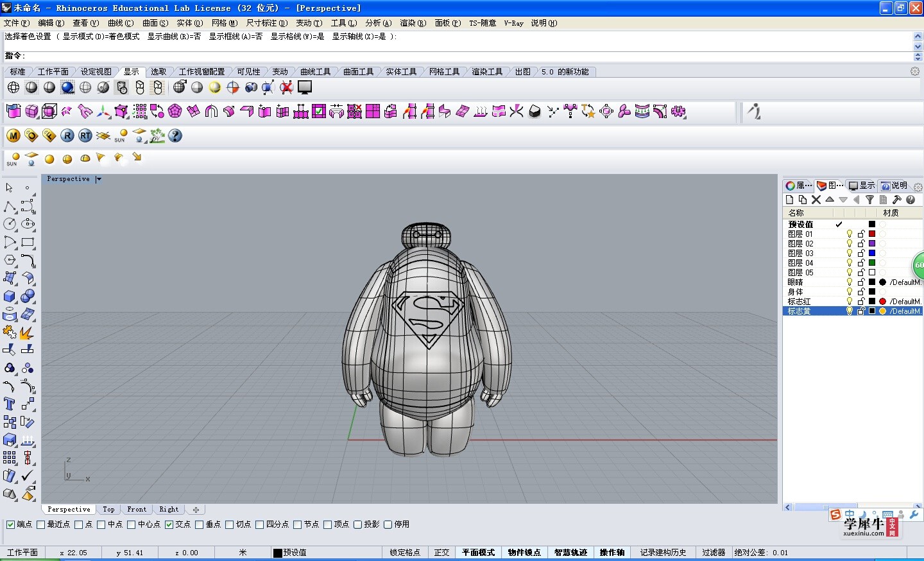
Task: Start V-Ray render with the R icon
Action: coord(67,135)
